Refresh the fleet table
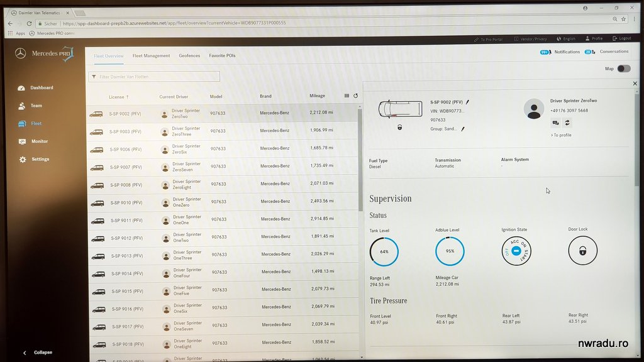This screenshot has height=362, width=644. 356,96
